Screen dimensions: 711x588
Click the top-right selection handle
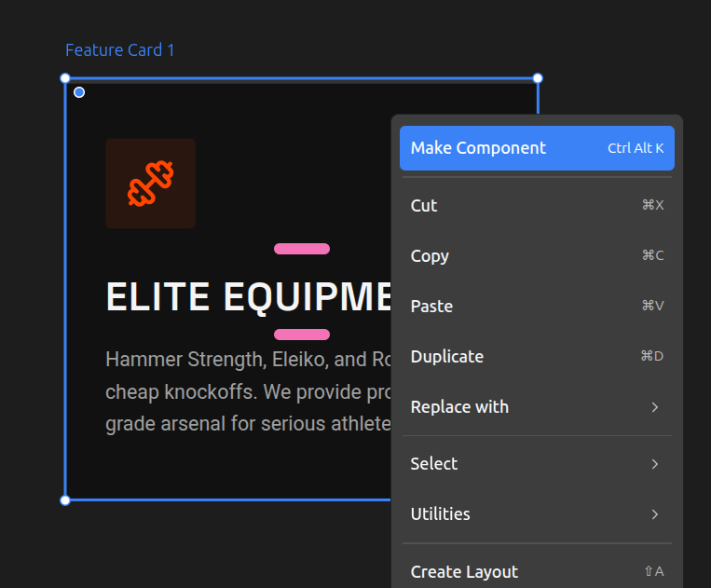[x=538, y=78]
